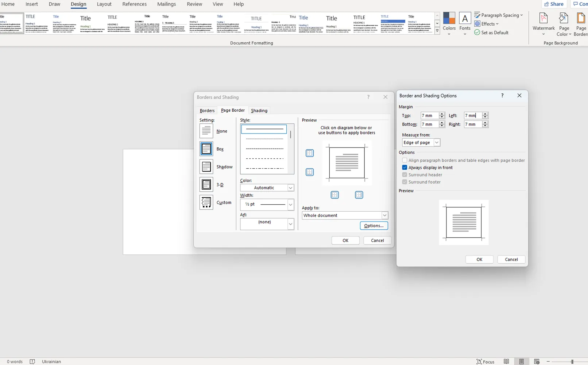Click OK in Borders and Shading dialog

(345, 240)
